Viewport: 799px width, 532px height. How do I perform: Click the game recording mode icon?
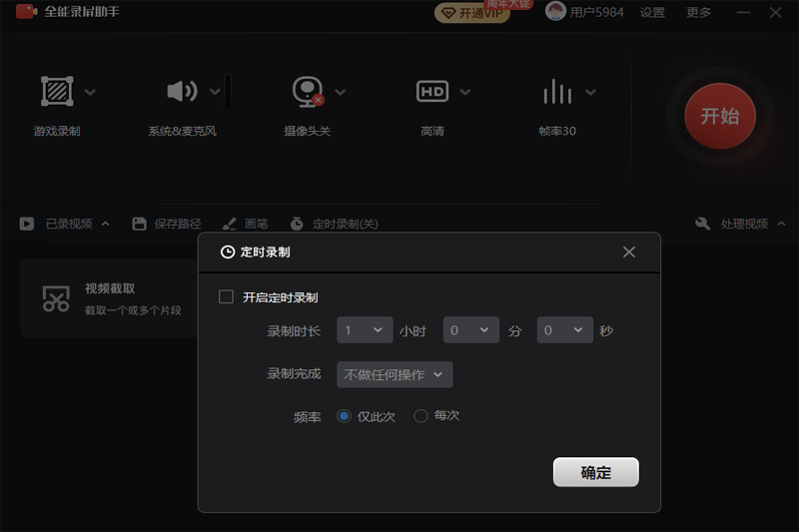tap(57, 92)
